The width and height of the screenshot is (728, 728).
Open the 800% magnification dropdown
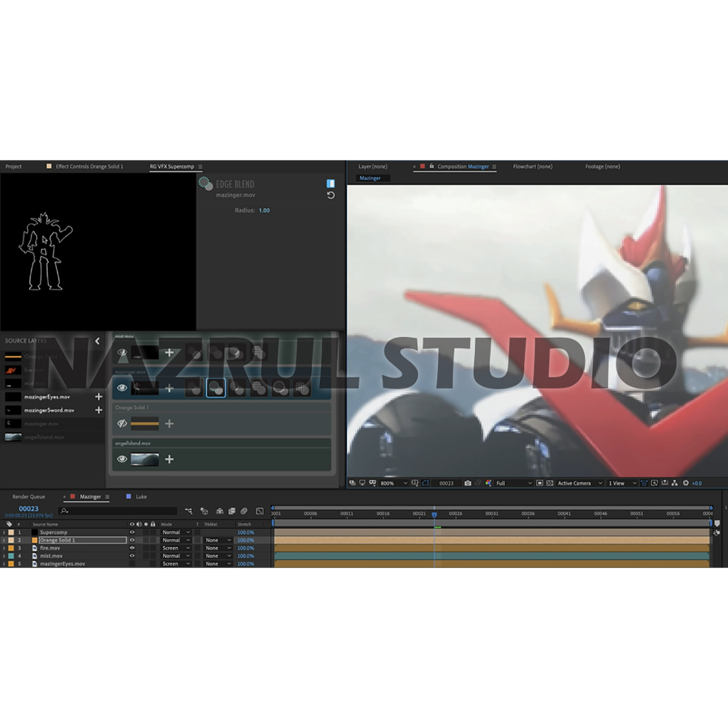pos(395,483)
